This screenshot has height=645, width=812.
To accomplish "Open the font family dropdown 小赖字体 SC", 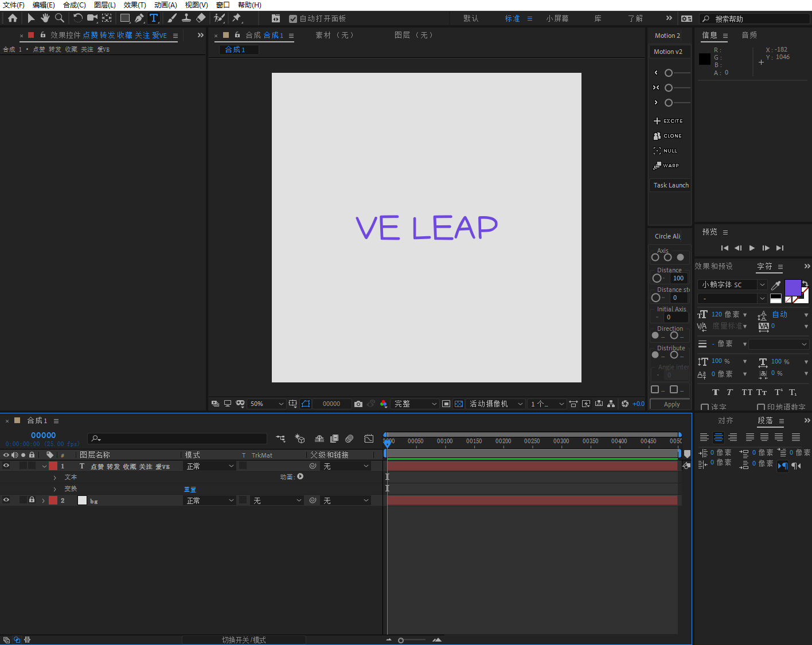I will [732, 285].
